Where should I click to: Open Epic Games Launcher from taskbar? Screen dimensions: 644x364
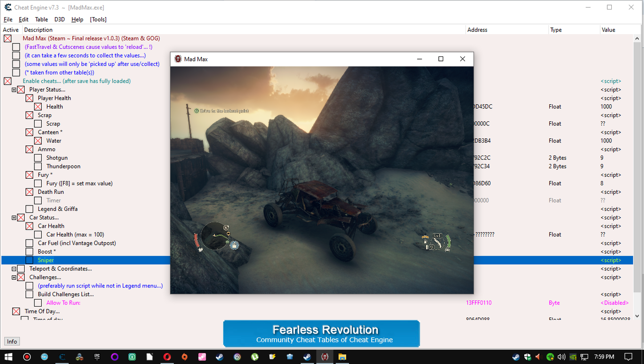click(97, 357)
